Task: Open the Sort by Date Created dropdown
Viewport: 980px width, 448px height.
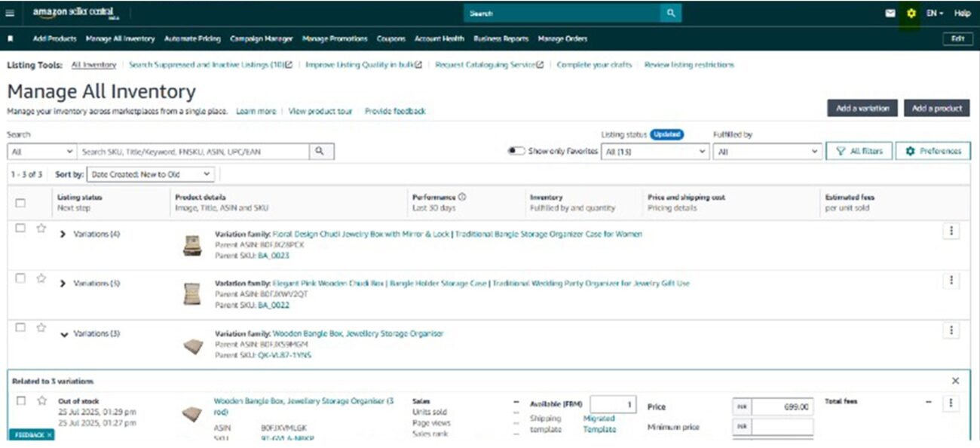Action: (x=151, y=174)
